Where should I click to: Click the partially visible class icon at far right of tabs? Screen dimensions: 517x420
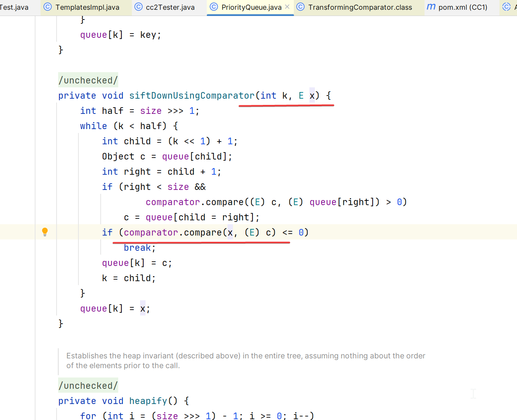[x=506, y=7]
